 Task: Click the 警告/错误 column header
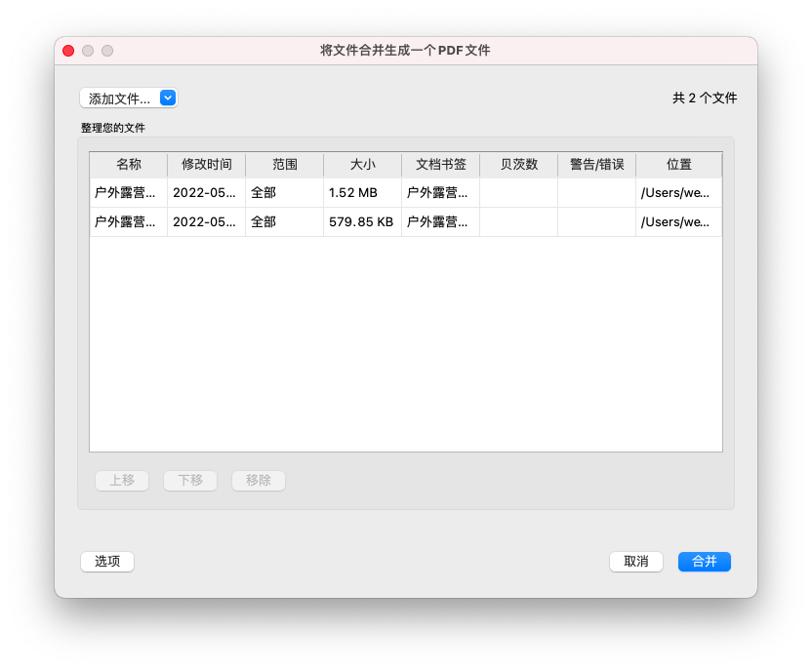pyautogui.click(x=596, y=165)
